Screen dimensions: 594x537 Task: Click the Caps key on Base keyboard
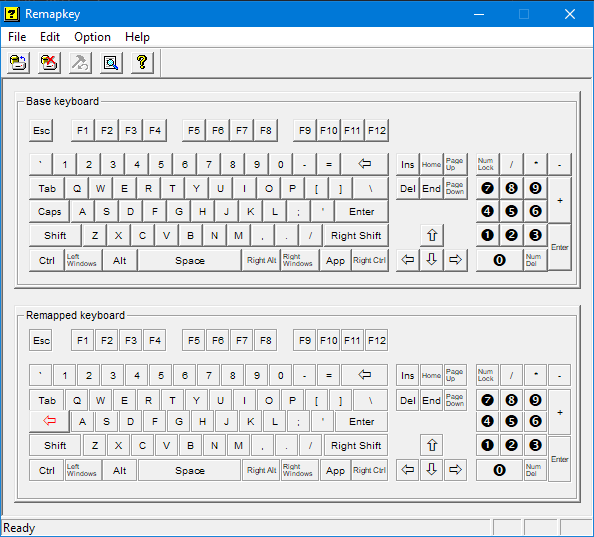[x=49, y=211]
